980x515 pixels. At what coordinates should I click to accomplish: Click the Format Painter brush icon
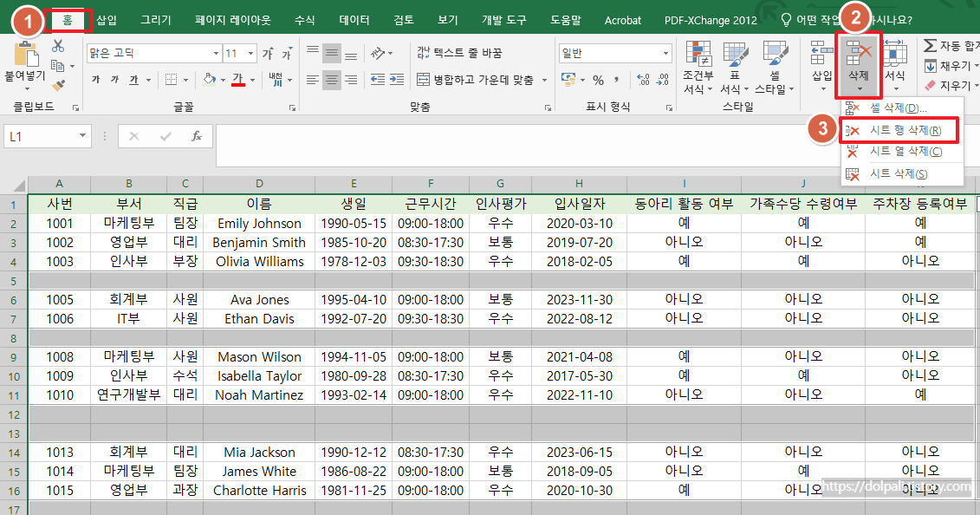pyautogui.click(x=58, y=84)
